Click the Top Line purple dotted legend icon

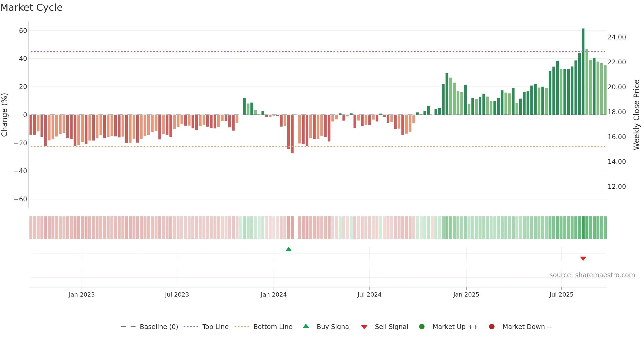(191, 327)
